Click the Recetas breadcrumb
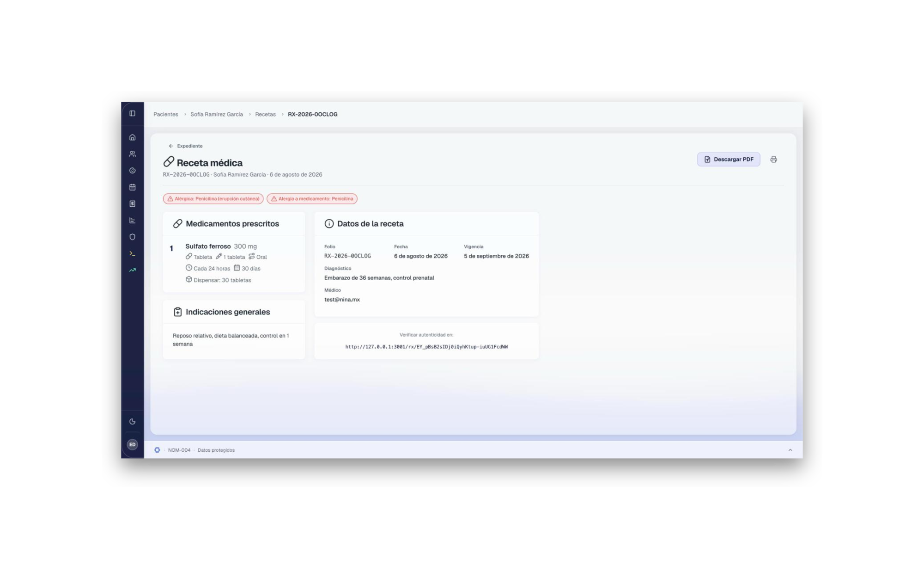This screenshot has height=578, width=924. [265, 114]
